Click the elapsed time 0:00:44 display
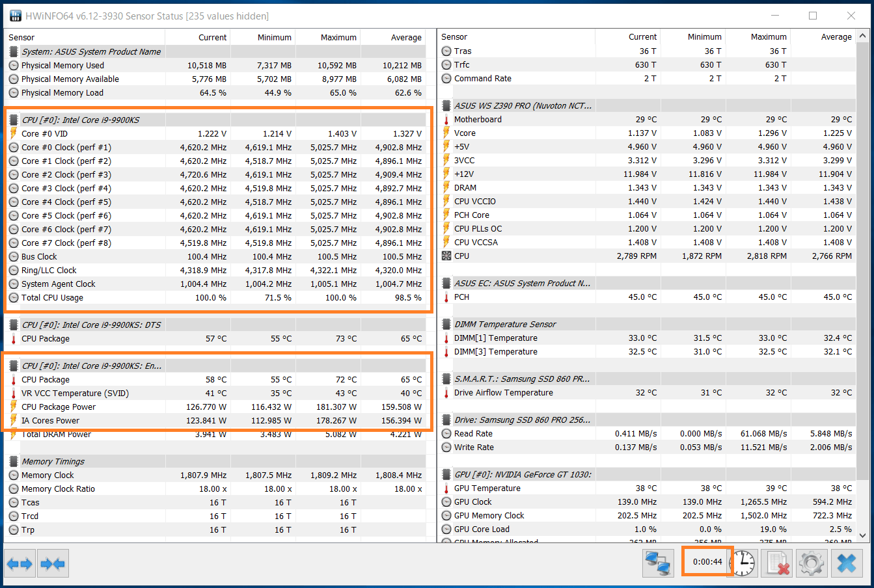The width and height of the screenshot is (874, 588). [707, 561]
